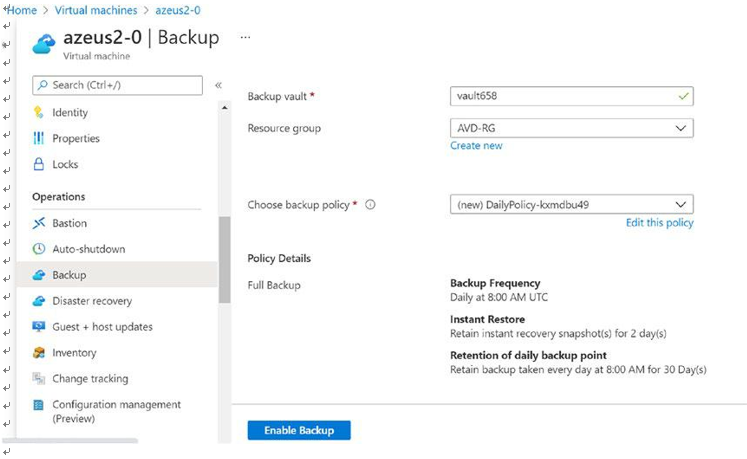Open the more options ellipsis
The image size is (747, 459).
[245, 37]
